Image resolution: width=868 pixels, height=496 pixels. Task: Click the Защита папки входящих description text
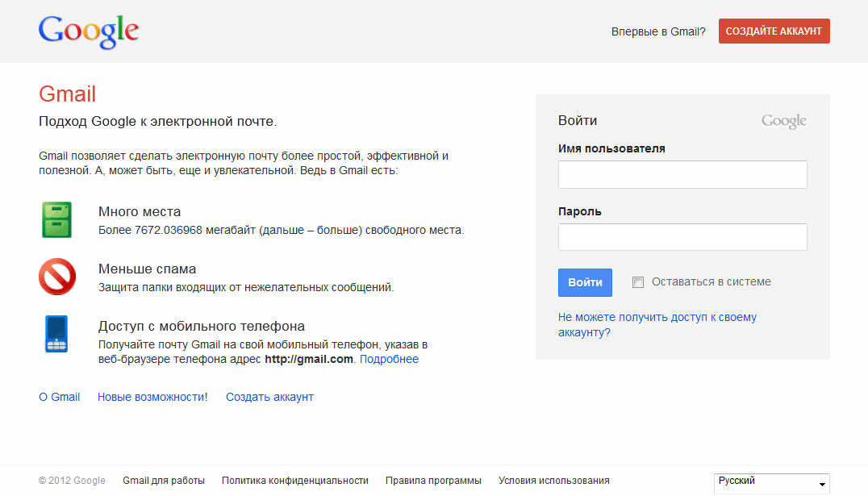click(x=246, y=287)
